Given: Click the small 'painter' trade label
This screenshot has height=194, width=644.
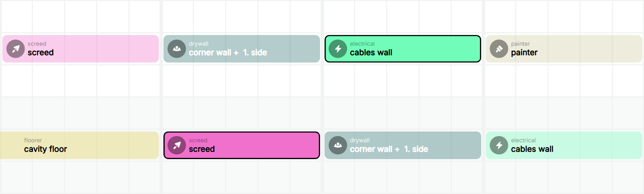Looking at the screenshot, I should click(520, 44).
